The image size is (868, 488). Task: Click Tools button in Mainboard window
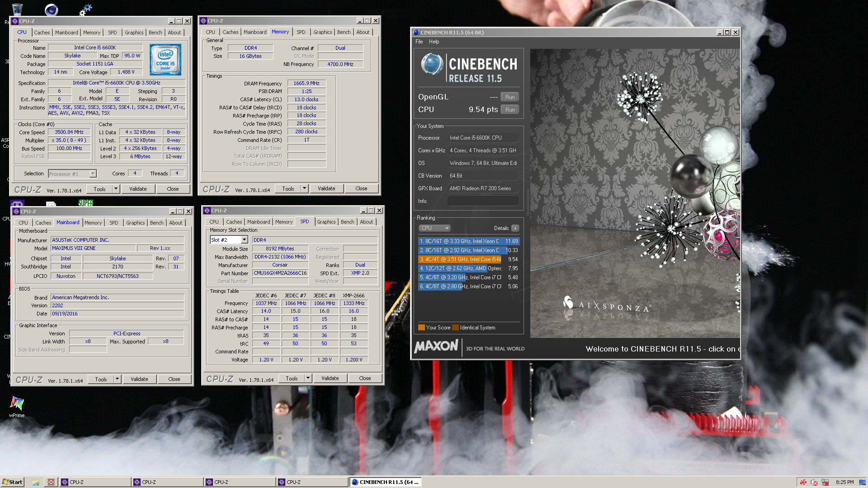point(101,380)
